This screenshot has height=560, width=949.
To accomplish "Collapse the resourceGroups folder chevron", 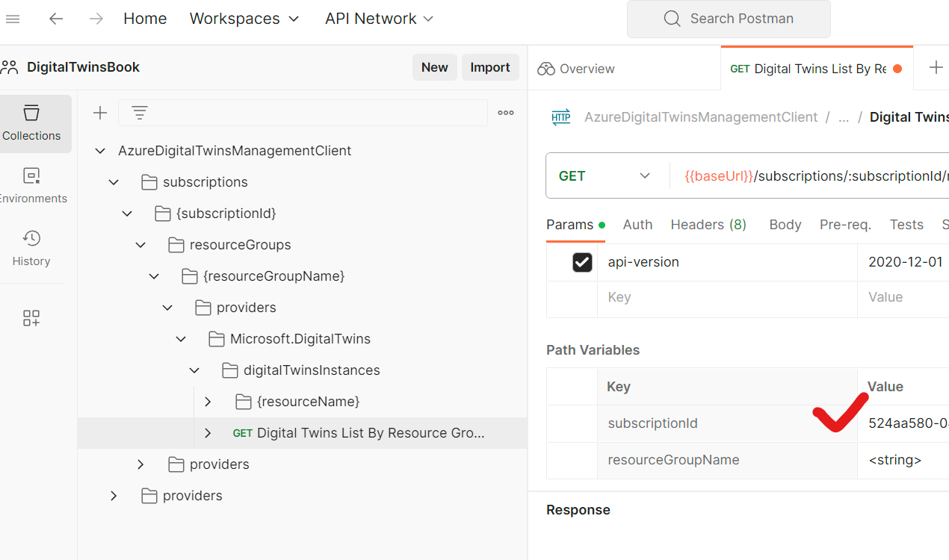I will (140, 245).
